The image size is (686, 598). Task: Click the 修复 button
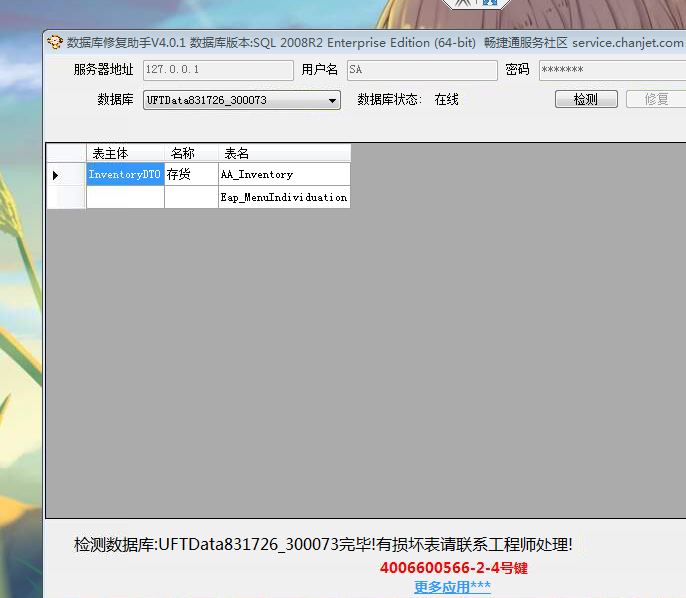pyautogui.click(x=656, y=99)
